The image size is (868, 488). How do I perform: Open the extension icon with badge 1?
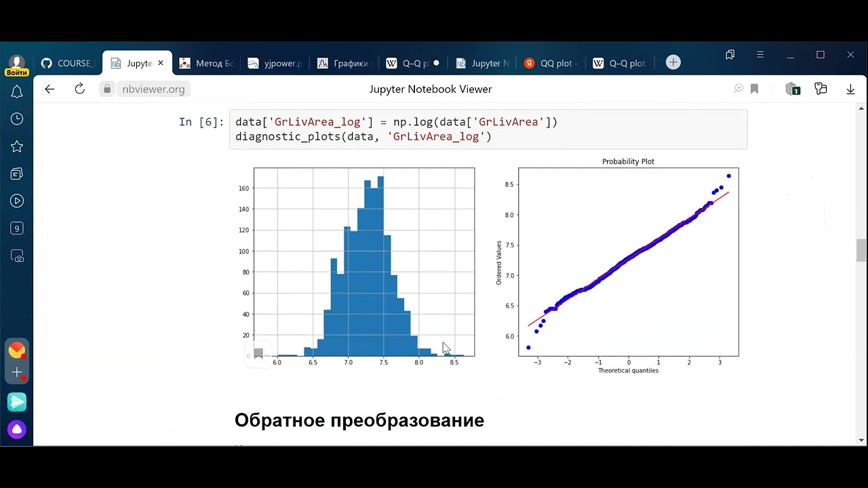pos(793,89)
